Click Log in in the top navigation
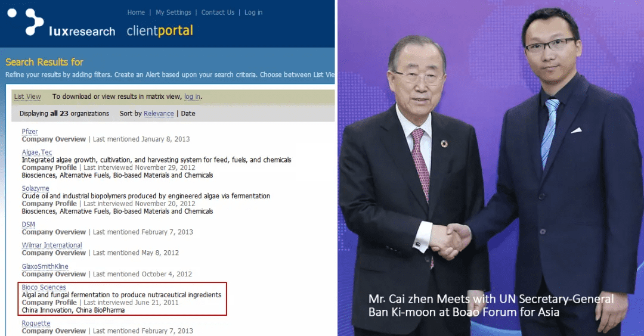Image resolution: width=644 pixels, height=336 pixels. point(253,13)
